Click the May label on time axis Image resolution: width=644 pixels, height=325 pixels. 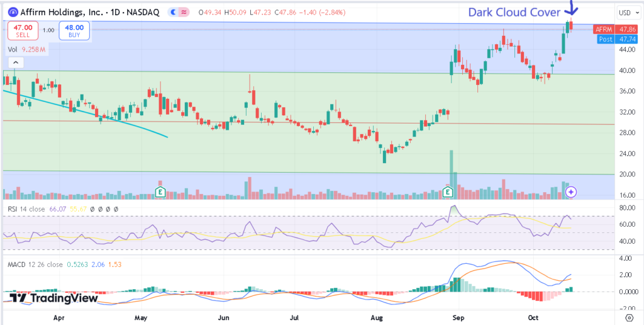(x=141, y=317)
